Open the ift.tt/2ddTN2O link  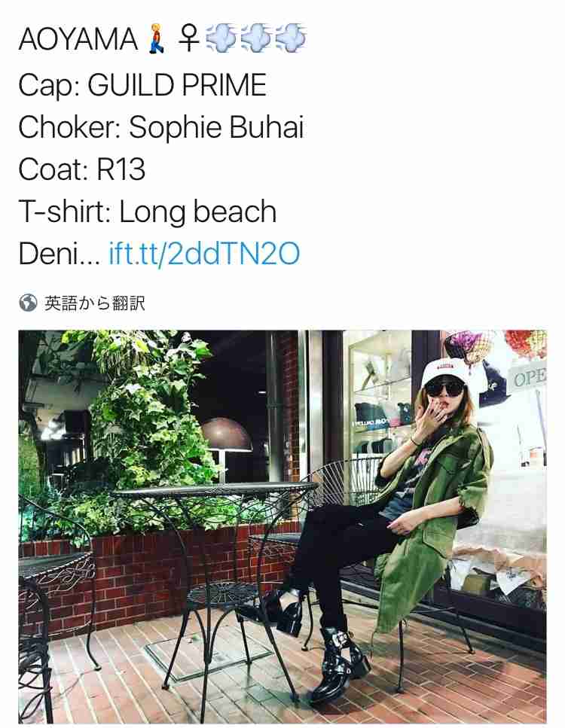coord(204,254)
